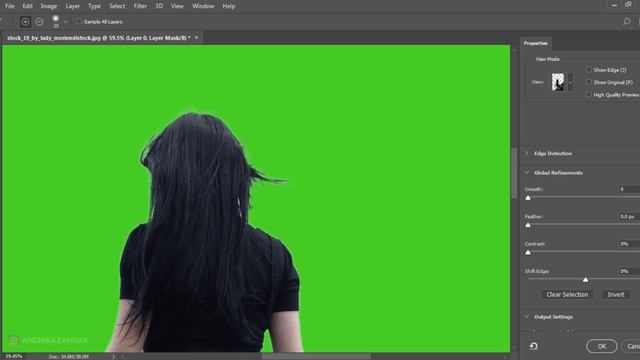Screen dimensions: 640x360
Task: Click the Smooth value input field
Action: coord(629,189)
